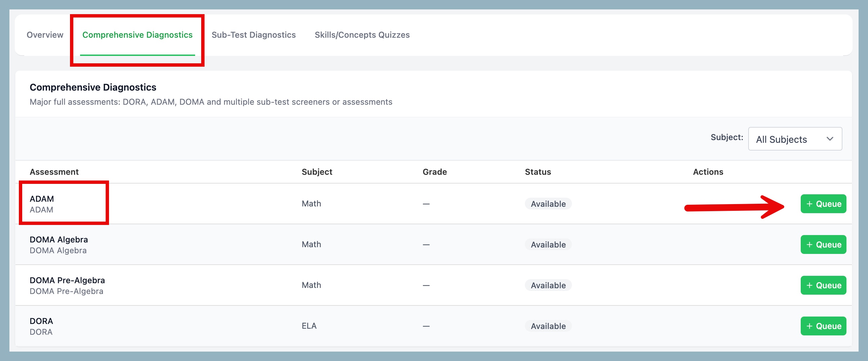This screenshot has height=361, width=868.
Task: Select the ADAM assessment name
Action: pos(42,199)
